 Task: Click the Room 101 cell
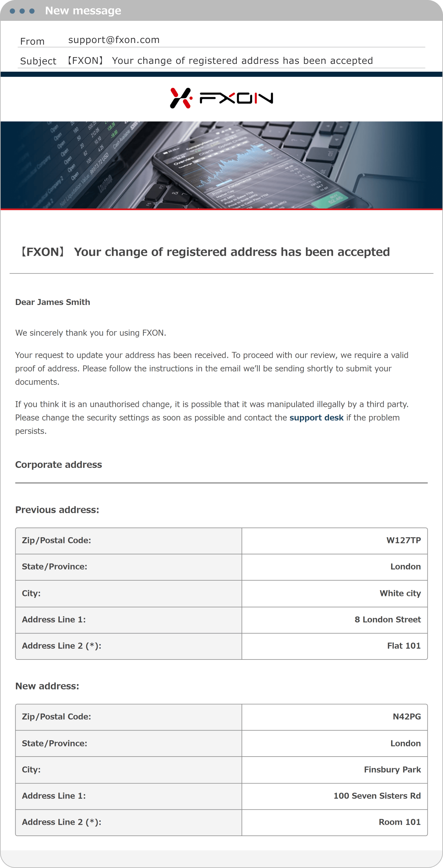[399, 822]
